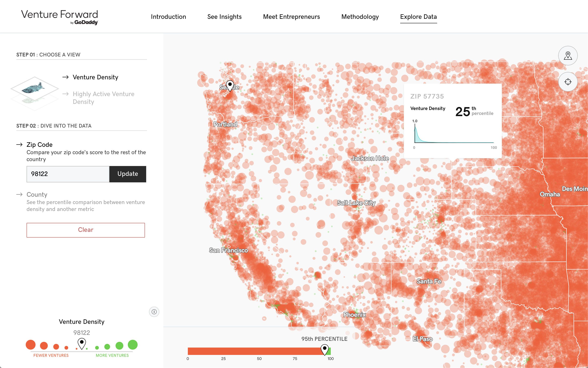Click the San Francisco map label
The width and height of the screenshot is (588, 368).
228,250
